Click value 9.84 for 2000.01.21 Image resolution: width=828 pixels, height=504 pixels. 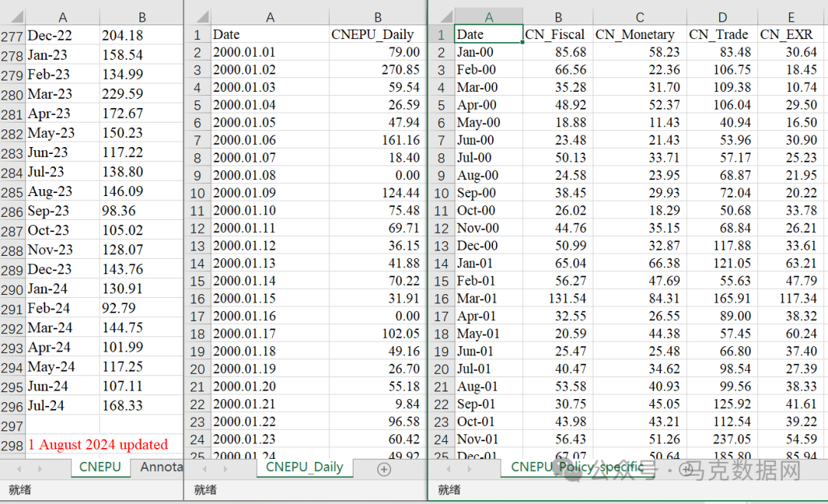pyautogui.click(x=377, y=404)
